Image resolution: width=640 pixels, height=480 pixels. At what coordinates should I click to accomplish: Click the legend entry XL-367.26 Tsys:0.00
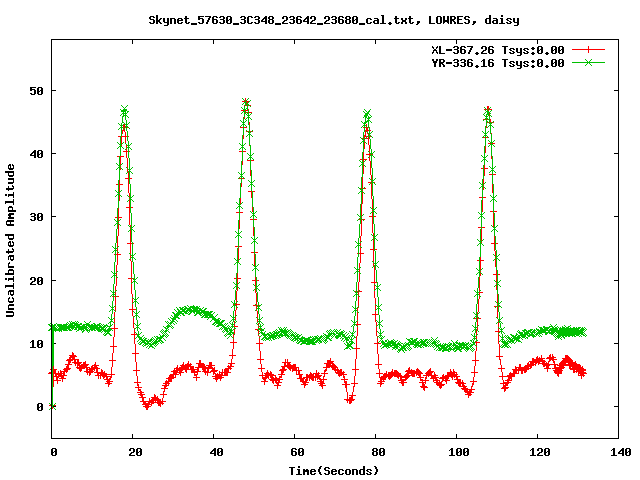[498, 50]
